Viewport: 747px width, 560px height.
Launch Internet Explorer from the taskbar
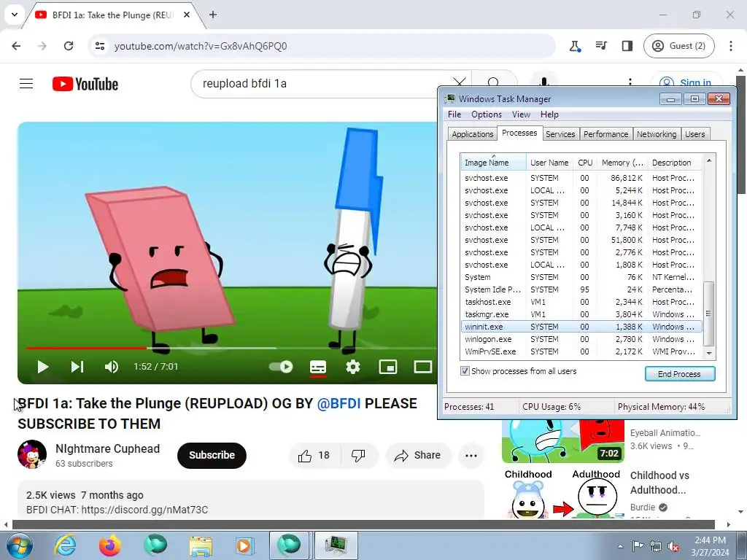pos(65,545)
